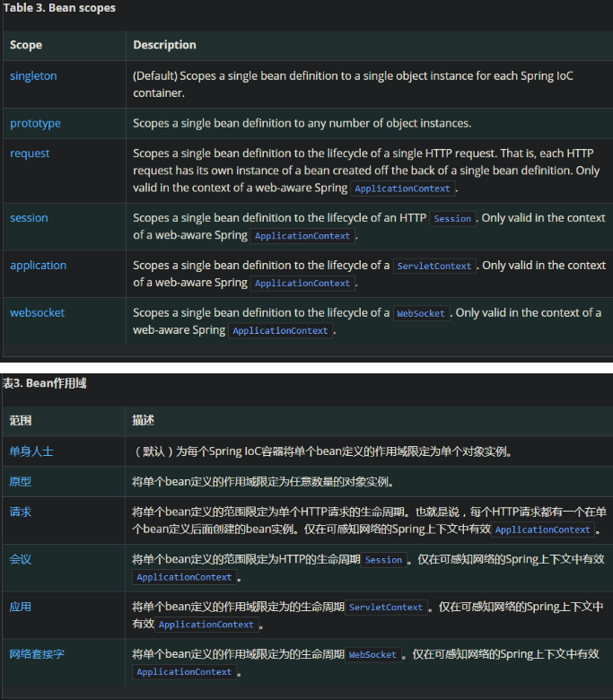Click ApplicationContext code in application row
The height and width of the screenshot is (700, 613).
pos(302,284)
